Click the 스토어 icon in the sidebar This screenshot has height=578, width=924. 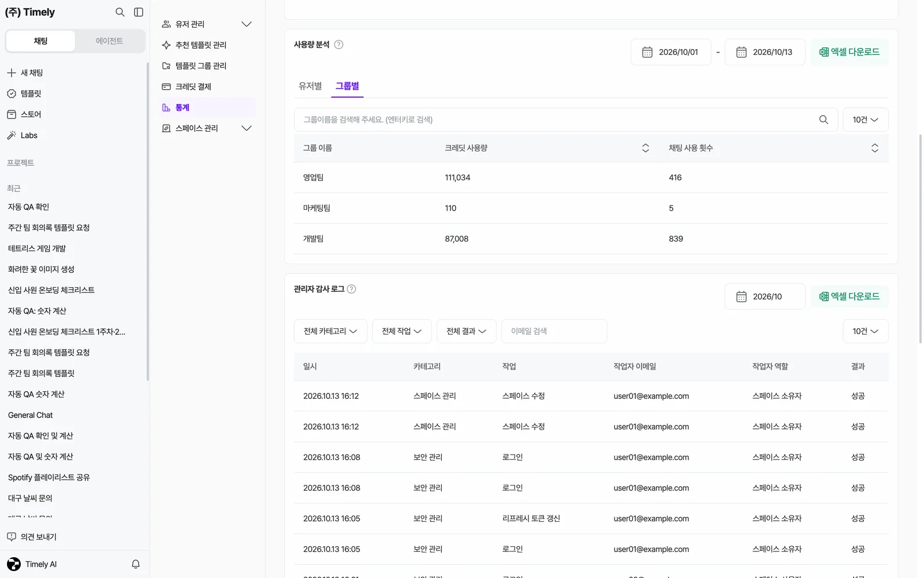pyautogui.click(x=12, y=114)
